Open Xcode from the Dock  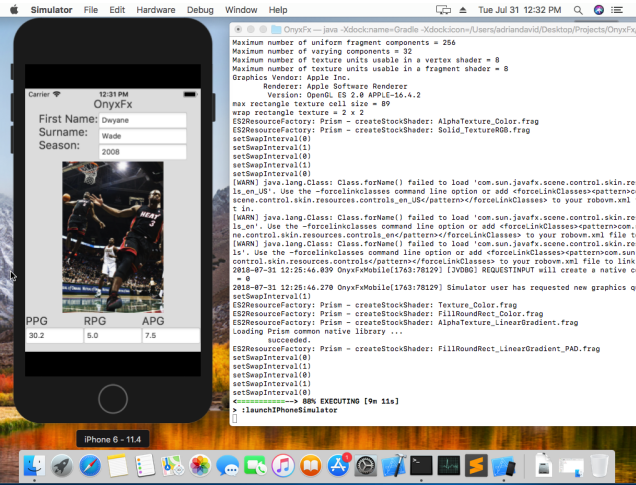tap(393, 466)
